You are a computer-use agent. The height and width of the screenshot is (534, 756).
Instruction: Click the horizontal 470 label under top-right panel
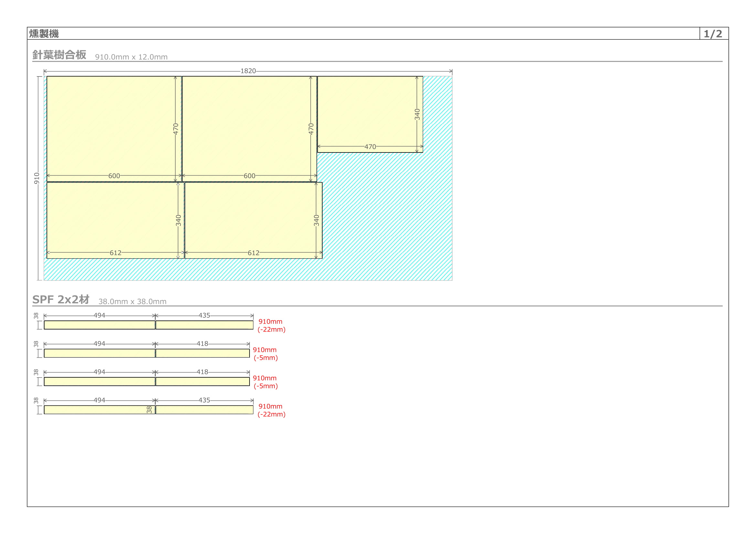370,147
